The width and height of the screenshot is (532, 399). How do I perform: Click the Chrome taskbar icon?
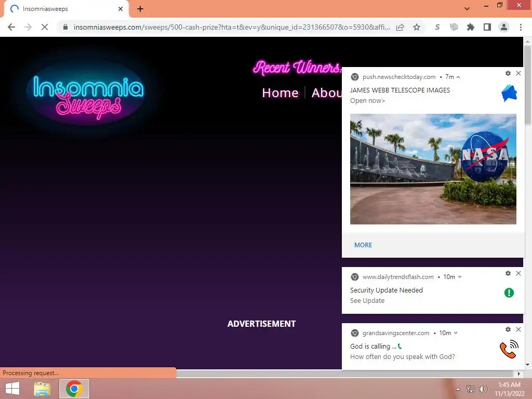[x=74, y=389]
